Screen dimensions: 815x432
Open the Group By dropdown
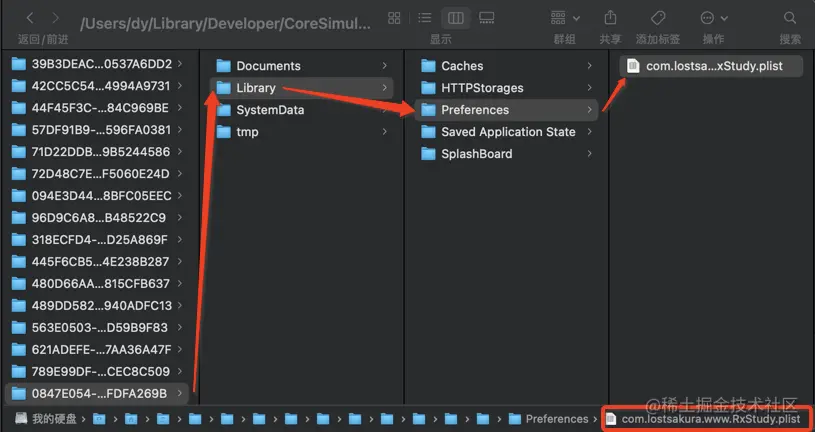click(563, 18)
